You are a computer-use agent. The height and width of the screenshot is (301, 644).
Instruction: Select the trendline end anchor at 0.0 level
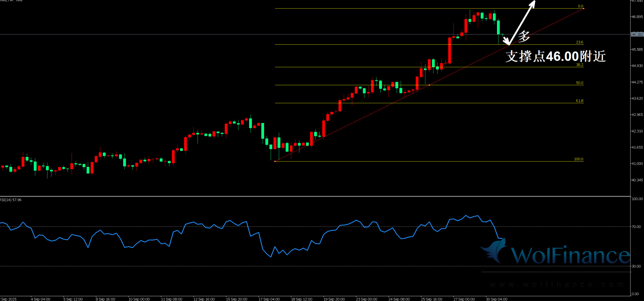tap(584, 8)
